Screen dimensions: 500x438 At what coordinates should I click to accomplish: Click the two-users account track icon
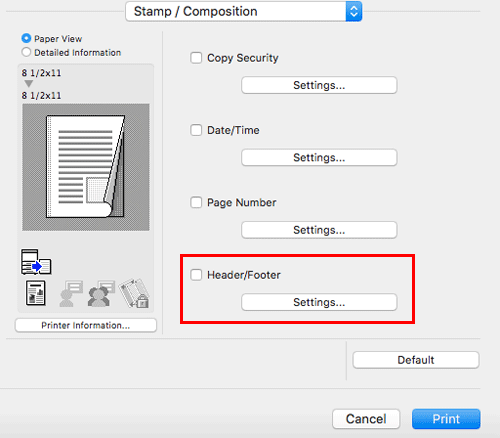coord(101,293)
